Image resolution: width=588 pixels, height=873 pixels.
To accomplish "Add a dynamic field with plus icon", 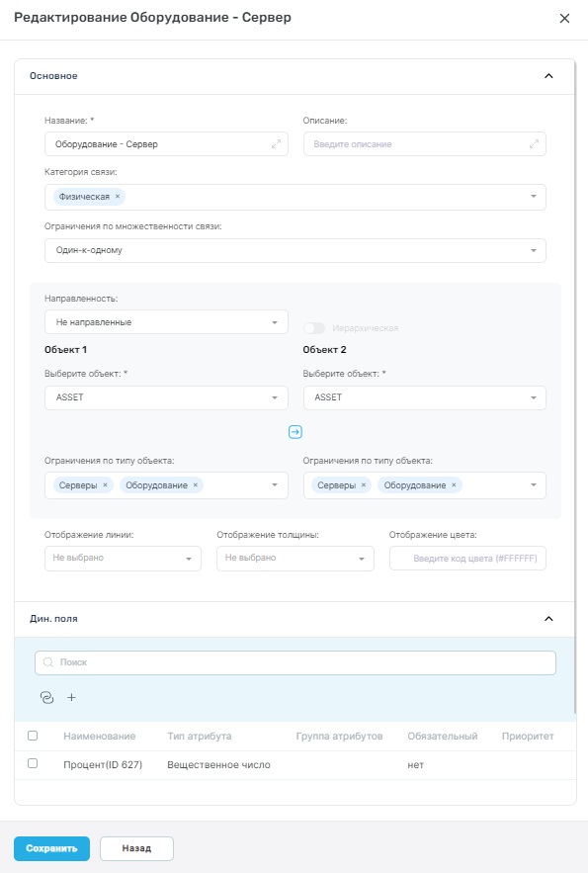I will 71,697.
